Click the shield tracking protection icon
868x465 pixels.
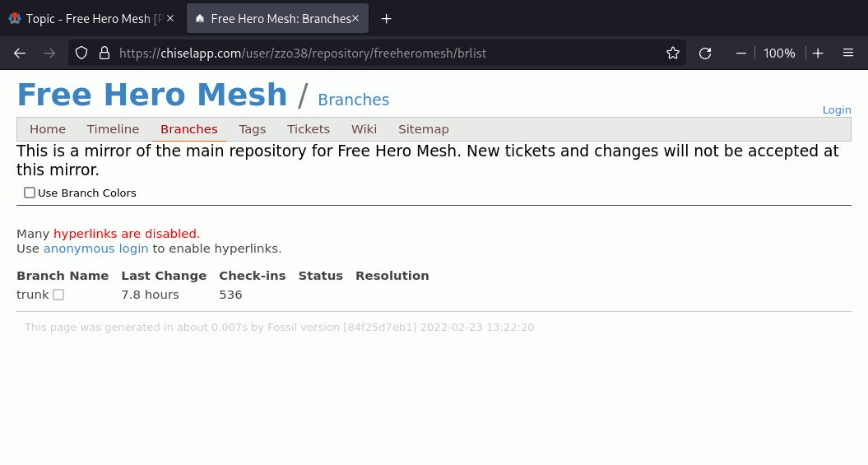81,53
